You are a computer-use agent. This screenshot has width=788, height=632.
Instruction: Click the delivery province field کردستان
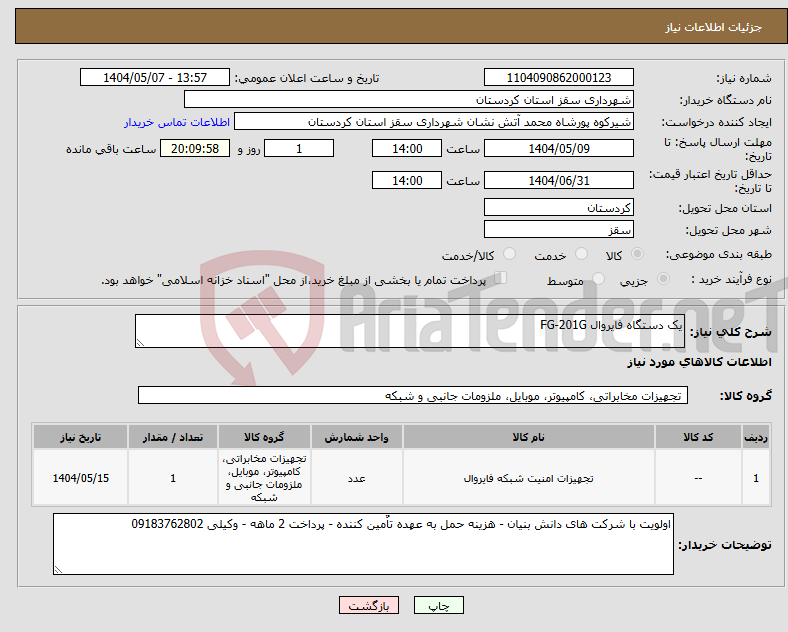(558, 207)
